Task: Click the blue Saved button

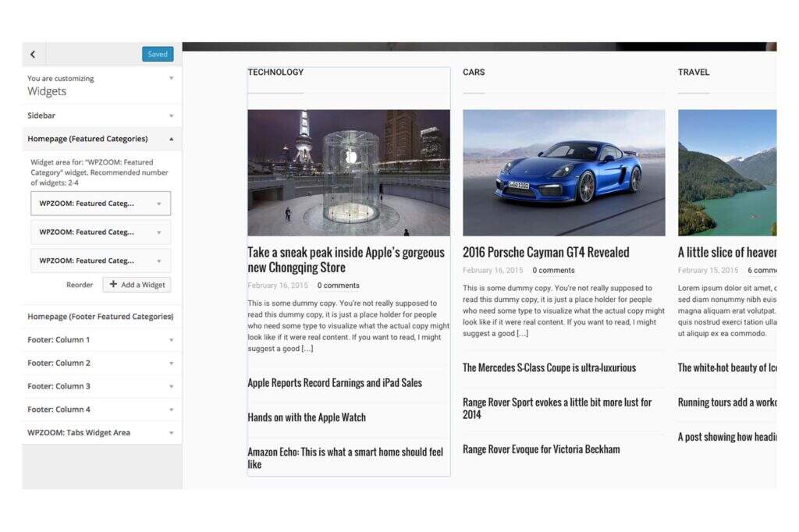Action: 158,55
